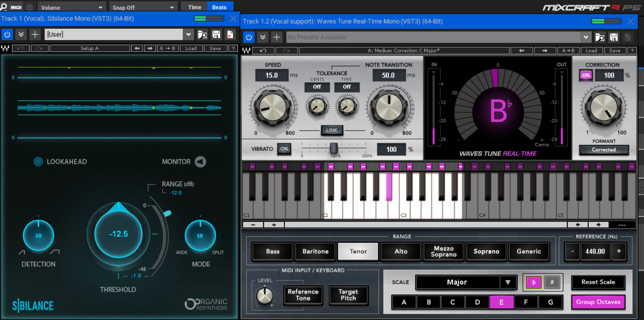
Task: Previous preset arrow in Waves Tune toolbar
Action: coord(522,51)
